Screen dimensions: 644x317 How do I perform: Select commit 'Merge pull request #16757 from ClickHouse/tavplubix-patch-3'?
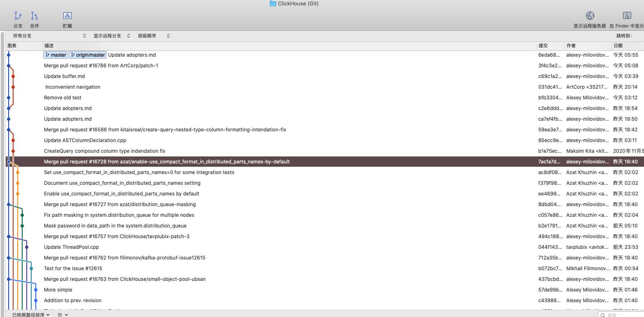click(x=325, y=237)
